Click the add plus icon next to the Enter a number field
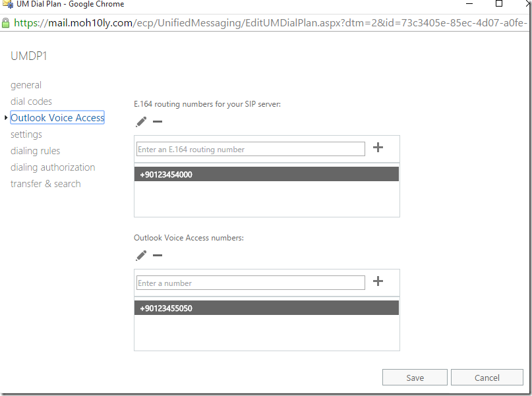The width and height of the screenshot is (532, 396). coord(378,281)
